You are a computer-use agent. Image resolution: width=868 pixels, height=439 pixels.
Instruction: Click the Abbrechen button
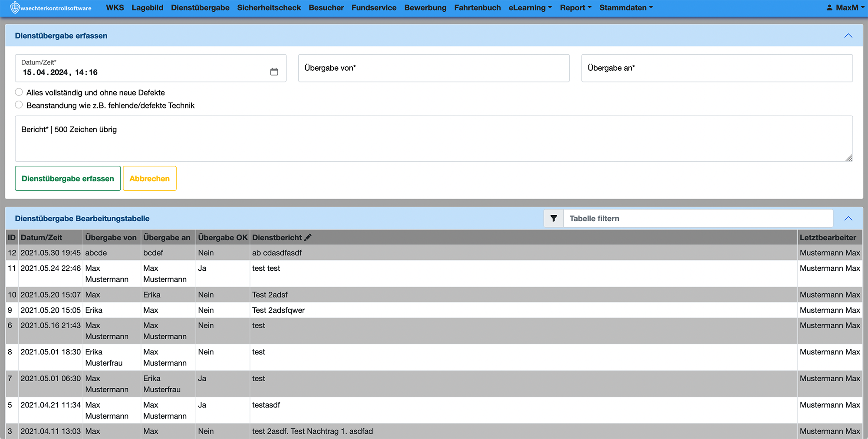[x=150, y=178]
